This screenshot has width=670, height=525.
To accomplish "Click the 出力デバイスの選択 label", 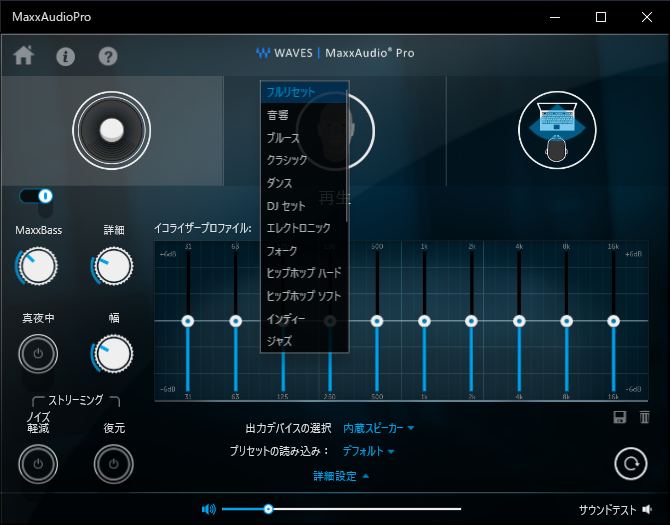I will [288, 428].
